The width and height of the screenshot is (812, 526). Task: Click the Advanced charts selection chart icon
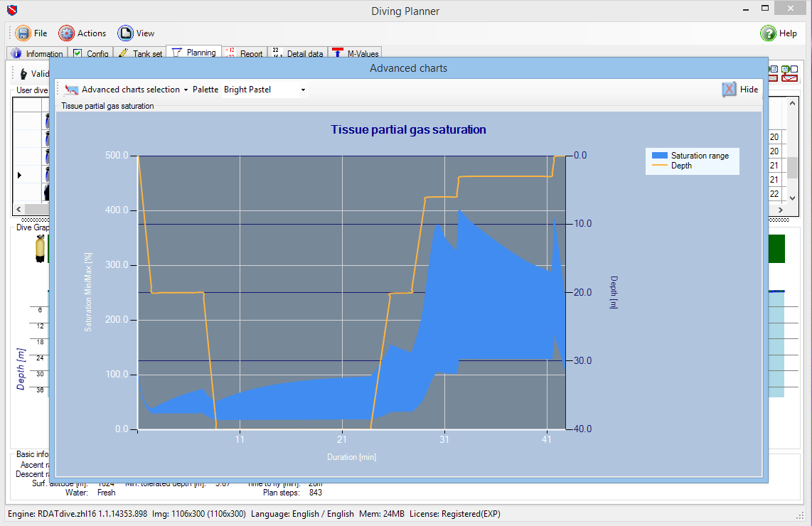pyautogui.click(x=71, y=90)
